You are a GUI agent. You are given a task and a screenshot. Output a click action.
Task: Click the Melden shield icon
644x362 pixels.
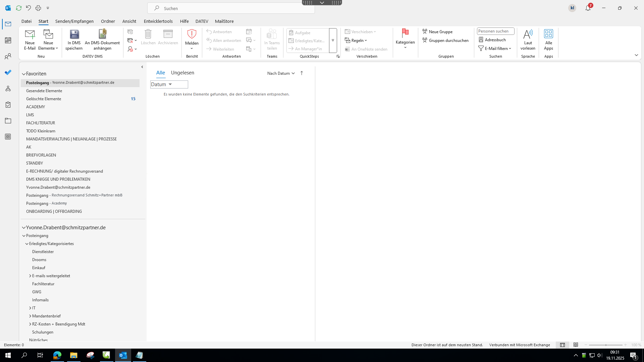point(192,34)
